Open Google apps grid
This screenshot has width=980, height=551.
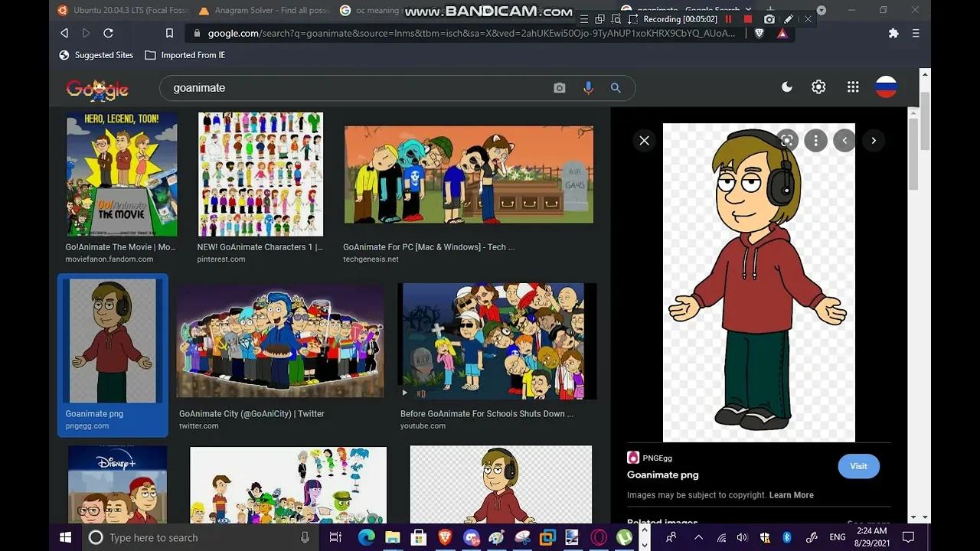click(853, 87)
